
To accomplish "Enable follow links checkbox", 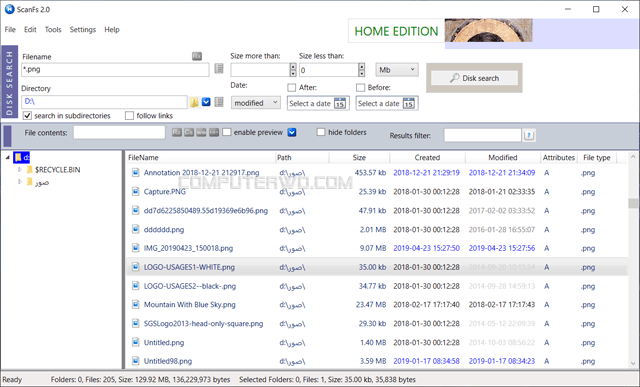I will pos(129,116).
